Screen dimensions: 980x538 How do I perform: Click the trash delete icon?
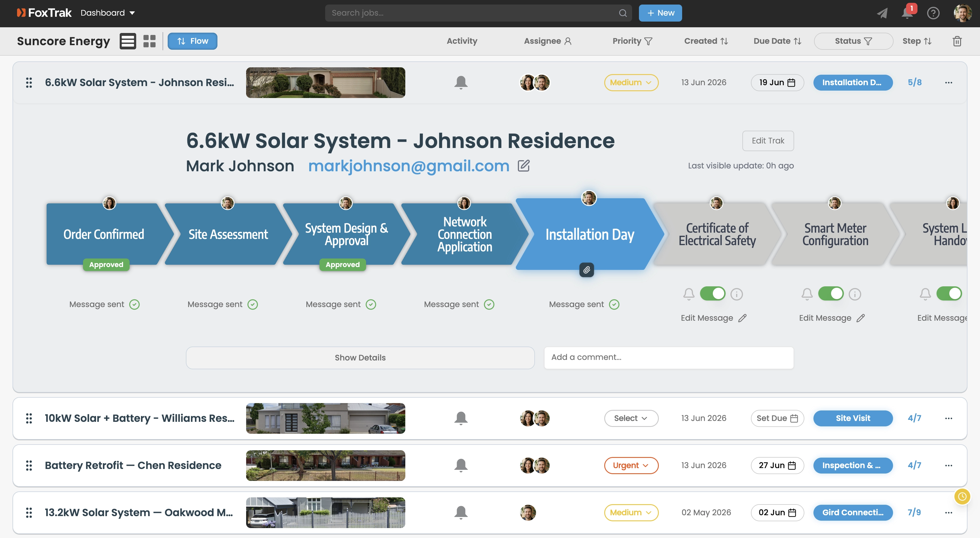pos(957,41)
